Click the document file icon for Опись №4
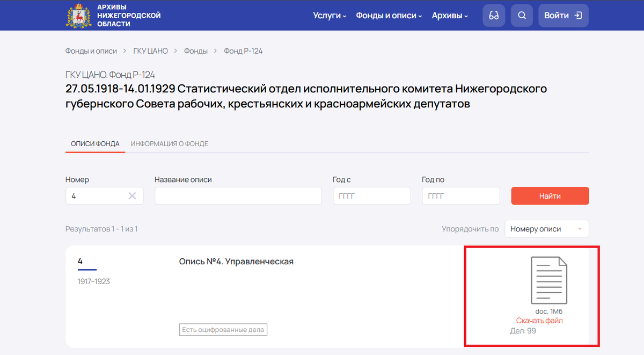Screen dimensions: 644x355 [548, 279]
